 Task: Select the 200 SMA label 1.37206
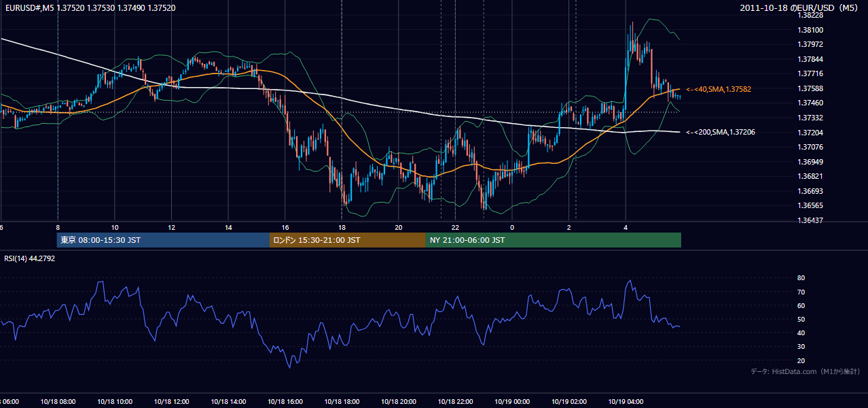[721, 132]
